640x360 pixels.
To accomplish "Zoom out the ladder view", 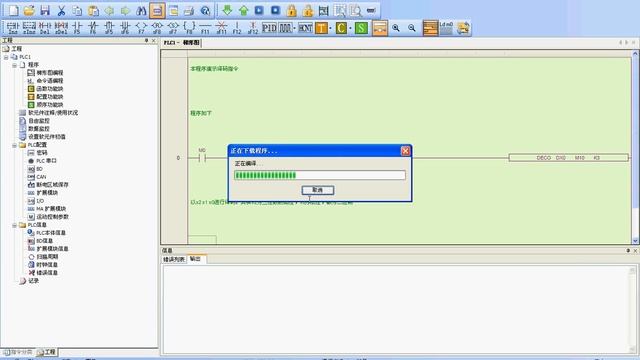I will coord(412,28).
